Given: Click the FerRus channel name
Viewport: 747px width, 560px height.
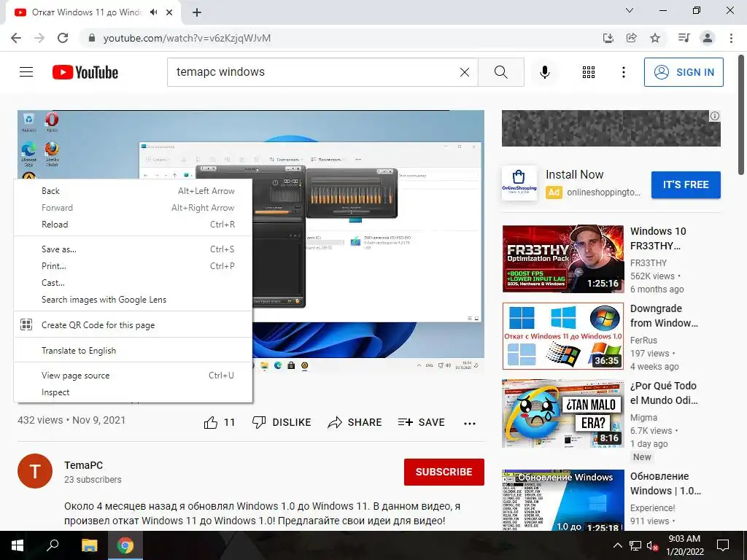Looking at the screenshot, I should [643, 340].
